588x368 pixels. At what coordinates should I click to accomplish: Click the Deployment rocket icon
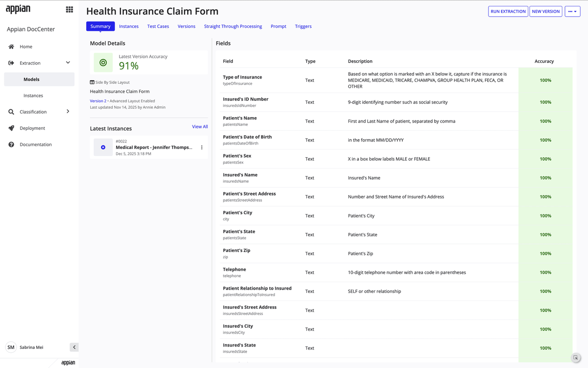[11, 128]
